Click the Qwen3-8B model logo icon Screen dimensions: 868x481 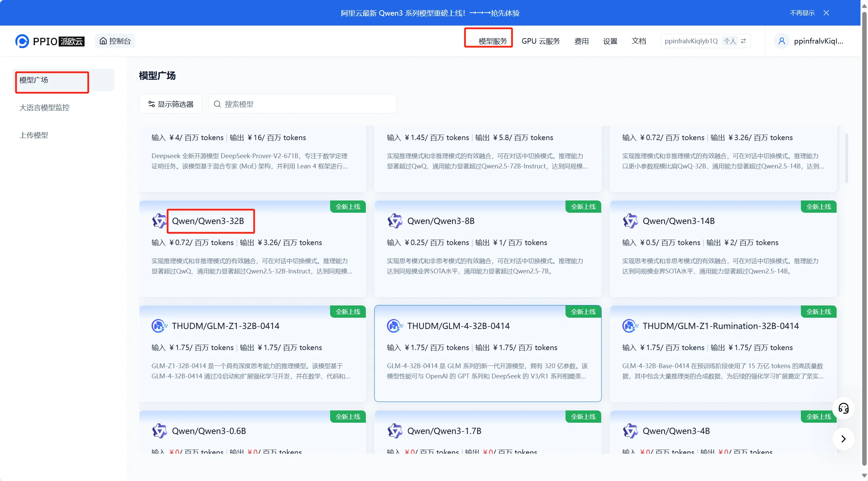click(x=395, y=221)
